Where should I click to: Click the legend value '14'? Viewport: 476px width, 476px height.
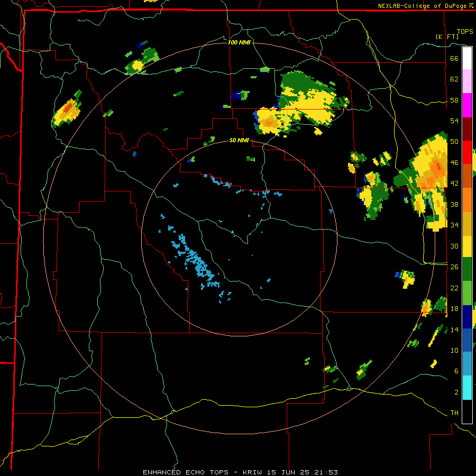tap(454, 329)
